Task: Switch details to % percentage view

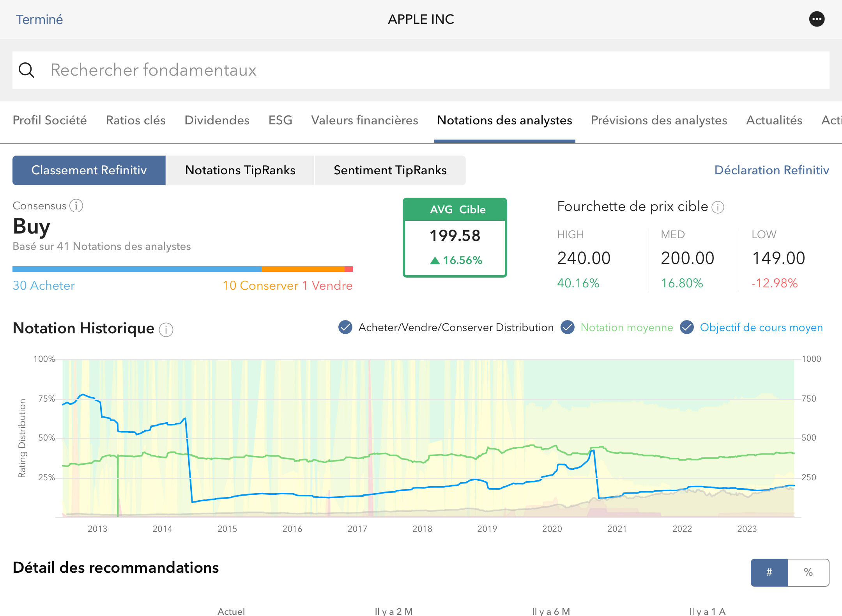Action: click(x=808, y=572)
